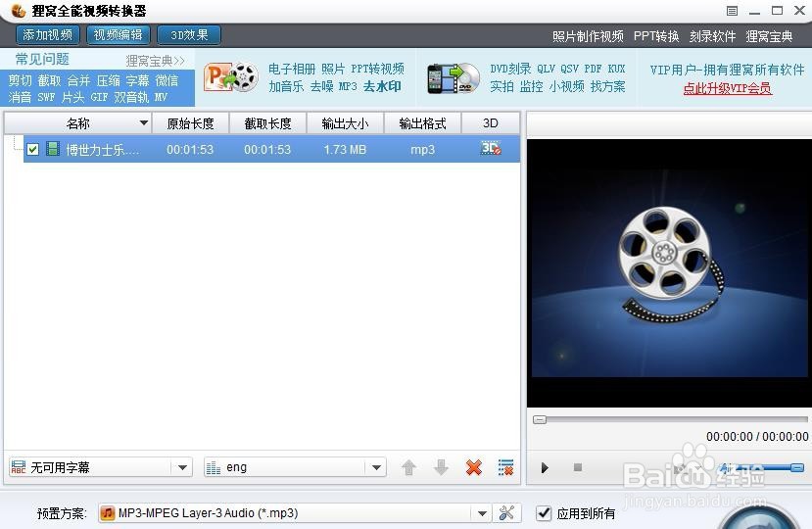812x529 pixels.
Task: Open the 3D效果 effects button
Action: 189,34
